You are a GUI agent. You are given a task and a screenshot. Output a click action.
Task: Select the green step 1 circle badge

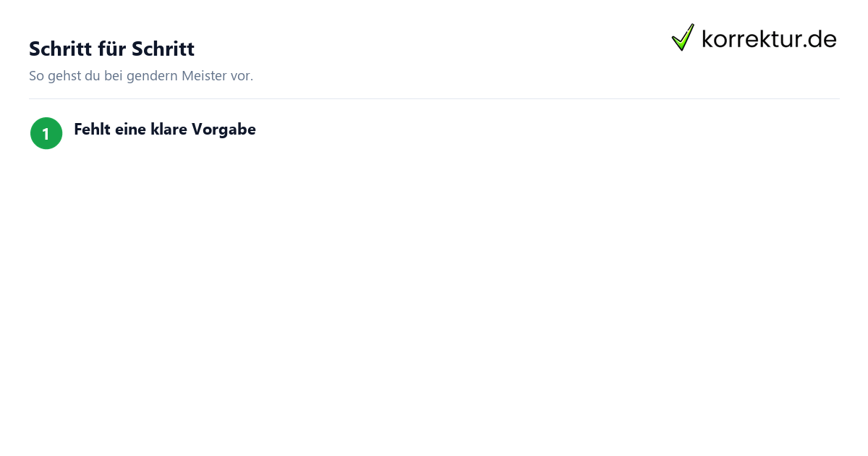(x=46, y=133)
